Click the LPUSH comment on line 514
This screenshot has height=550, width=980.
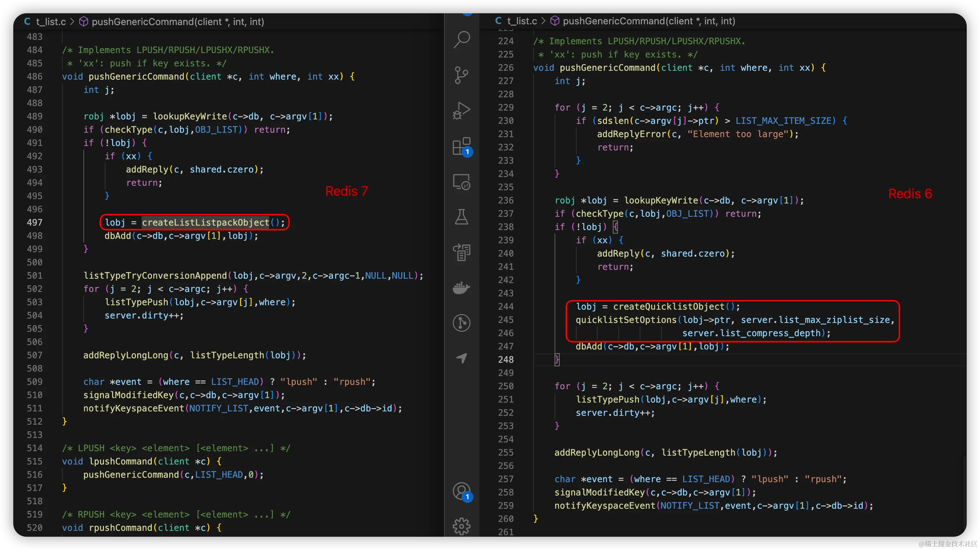[x=176, y=448]
